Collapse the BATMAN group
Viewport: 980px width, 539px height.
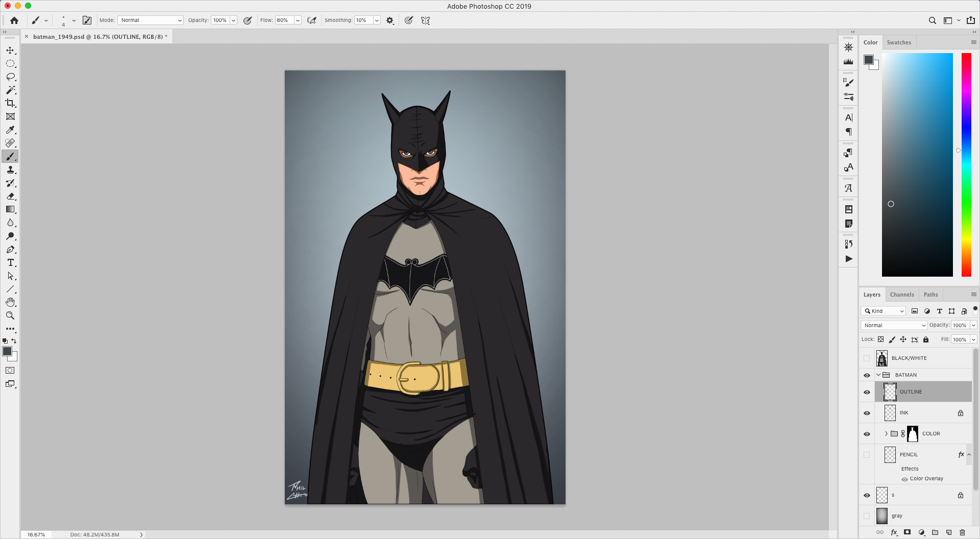click(879, 375)
